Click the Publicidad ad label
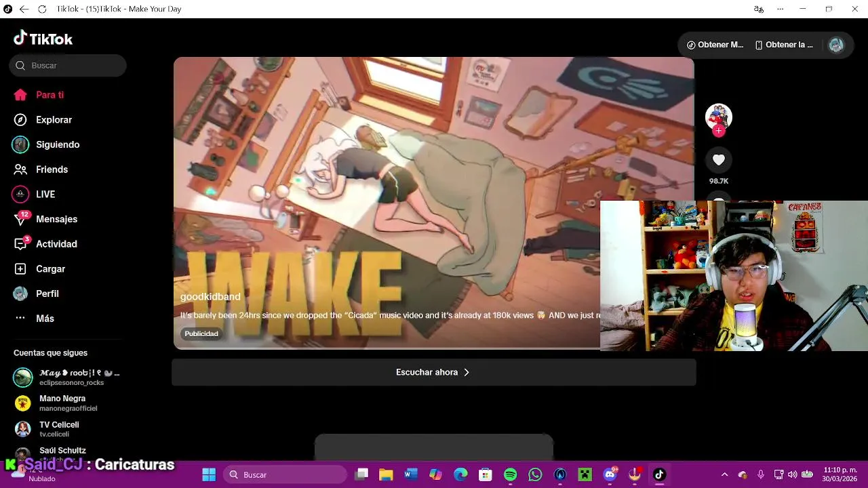The width and height of the screenshot is (868, 488). point(201,333)
